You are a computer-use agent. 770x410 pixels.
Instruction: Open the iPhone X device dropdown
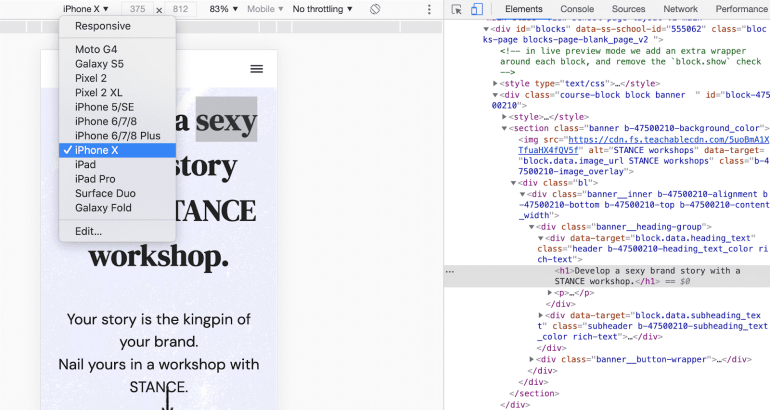(x=85, y=9)
